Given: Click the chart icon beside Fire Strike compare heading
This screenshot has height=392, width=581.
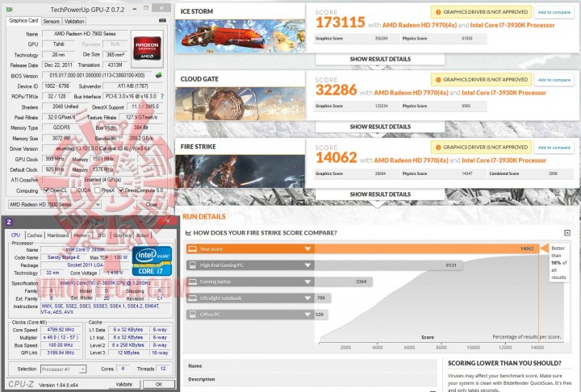Looking at the screenshot, I should [x=188, y=233].
